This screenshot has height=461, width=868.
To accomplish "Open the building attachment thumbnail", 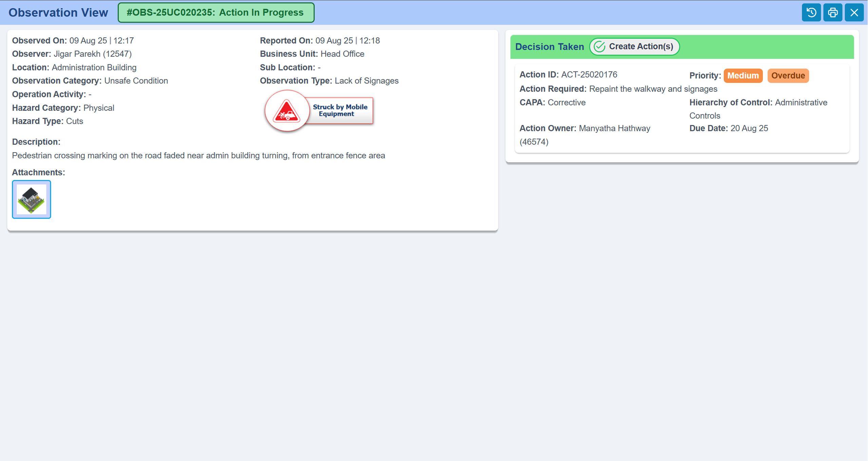I will tap(32, 199).
